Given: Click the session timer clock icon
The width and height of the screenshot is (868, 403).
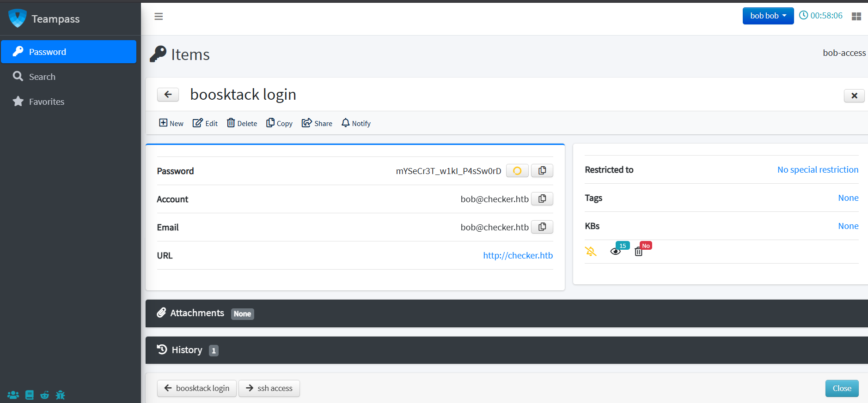Looking at the screenshot, I should [803, 15].
